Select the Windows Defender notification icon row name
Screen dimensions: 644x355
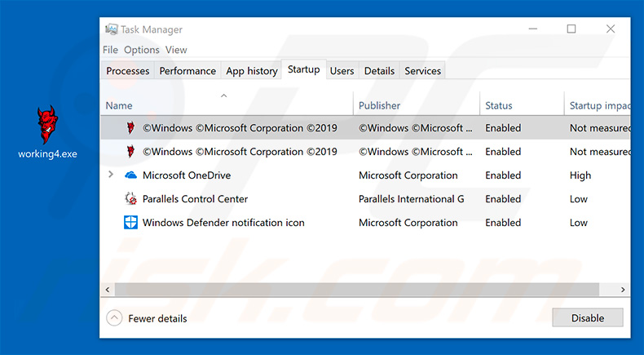click(223, 223)
